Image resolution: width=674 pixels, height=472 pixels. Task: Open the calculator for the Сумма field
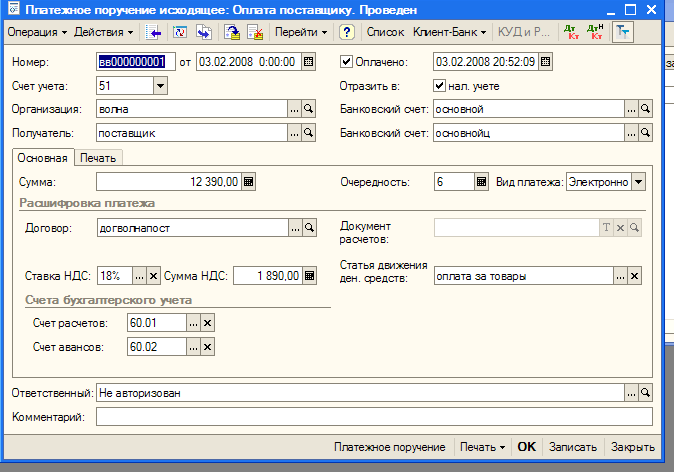coord(249,182)
